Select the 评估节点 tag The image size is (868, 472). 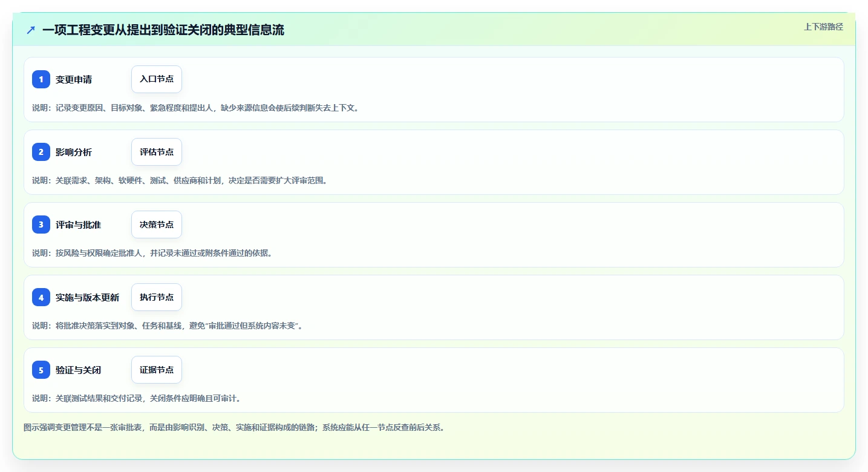[157, 152]
